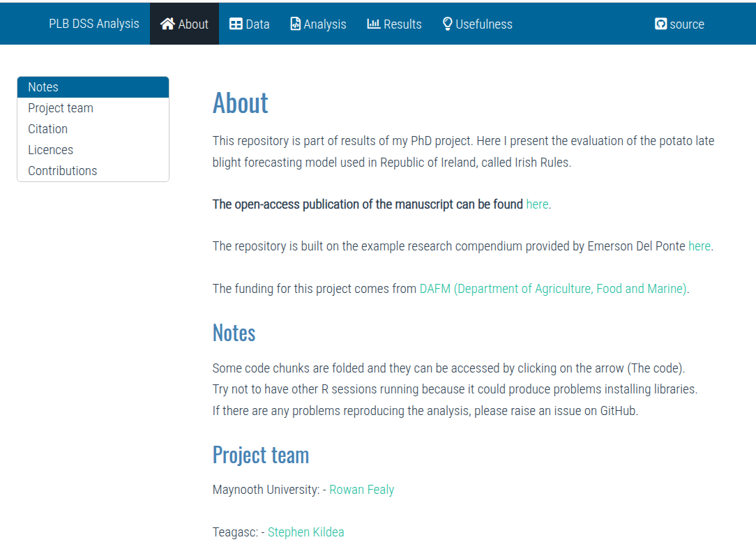Image resolution: width=756 pixels, height=549 pixels.
Task: Jump to Project team section in sidebar
Action: click(61, 108)
